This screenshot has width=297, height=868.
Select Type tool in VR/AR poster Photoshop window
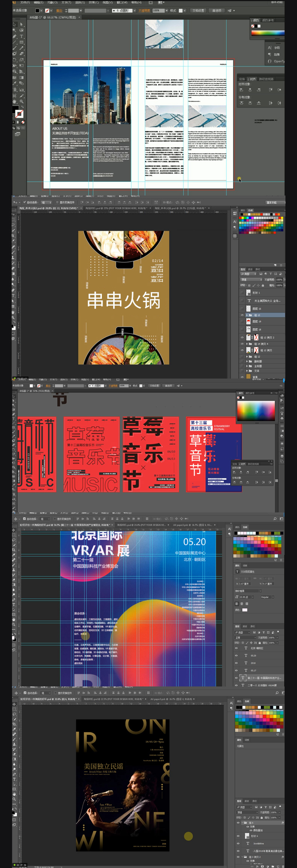(x=14, y=605)
